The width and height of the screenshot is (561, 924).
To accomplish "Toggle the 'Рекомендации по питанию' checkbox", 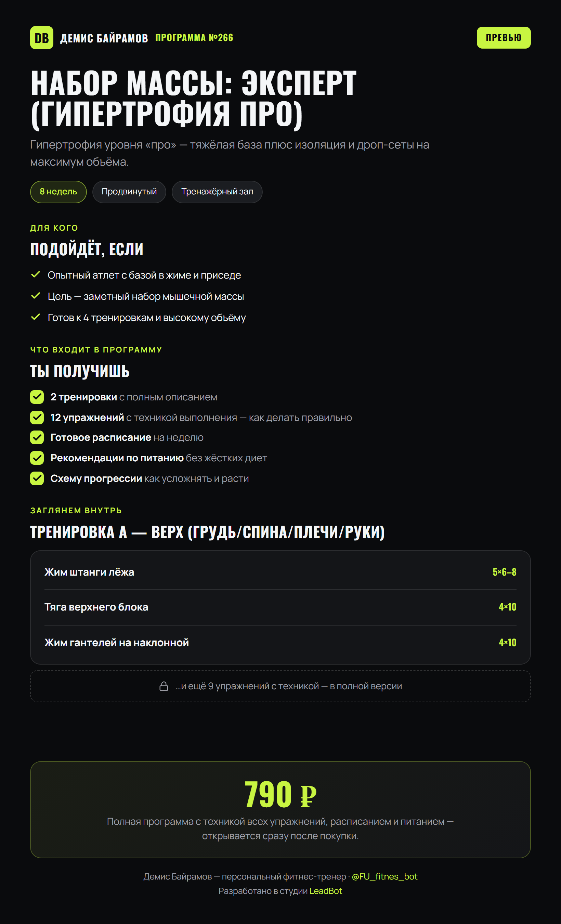I will coord(37,458).
